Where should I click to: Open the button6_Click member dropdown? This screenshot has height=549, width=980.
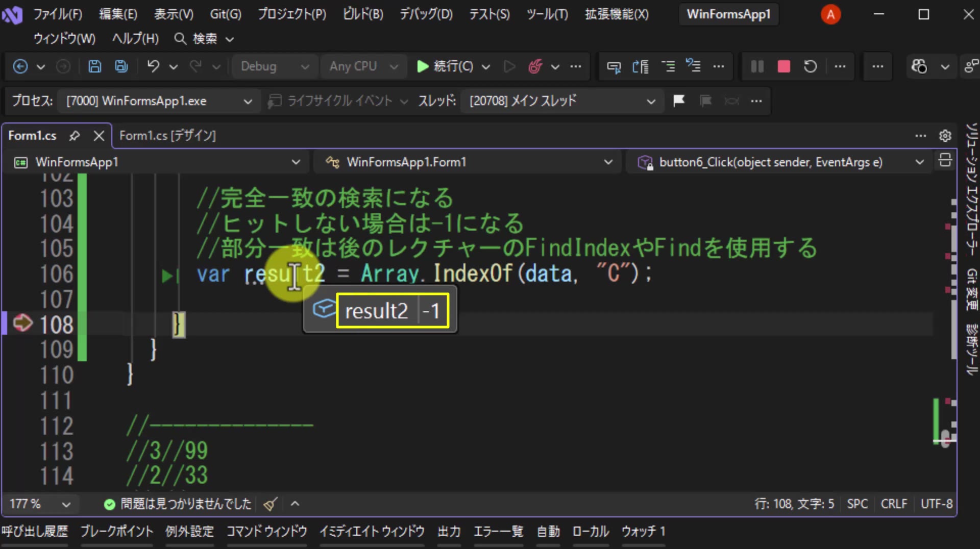coord(779,162)
